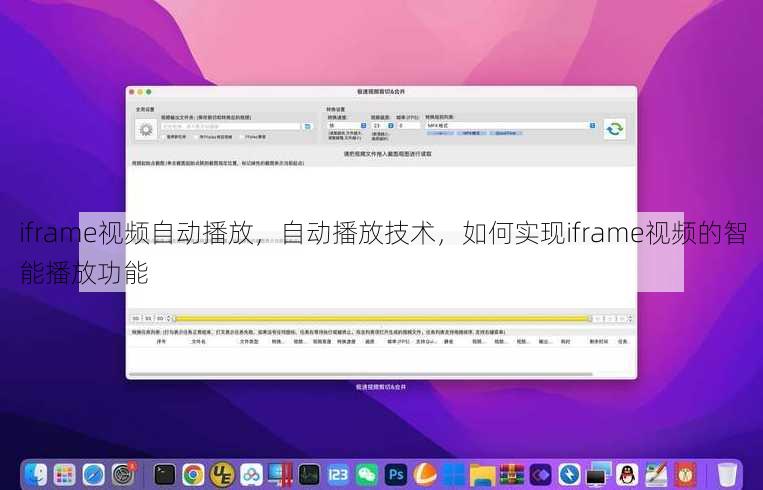The width and height of the screenshot is (763, 490).
Task: Open the gear settings button
Action: point(146,129)
